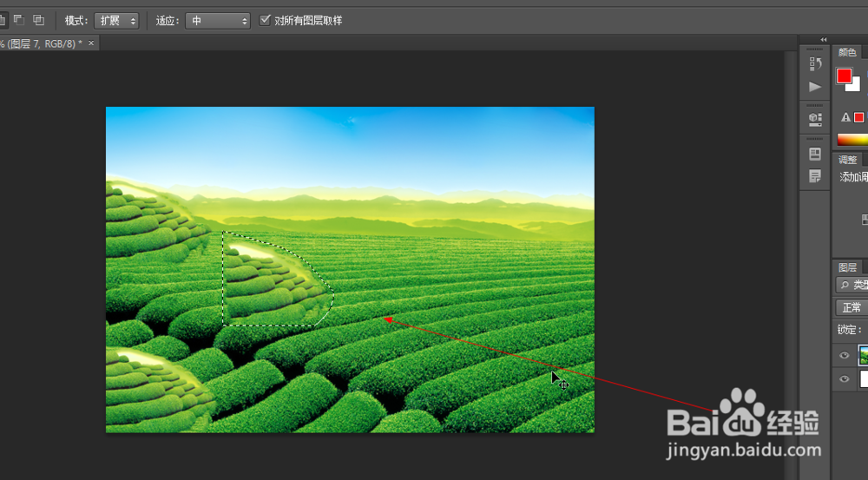This screenshot has width=868, height=480.
Task: Switch to the 图层 panel tab
Action: (847, 267)
